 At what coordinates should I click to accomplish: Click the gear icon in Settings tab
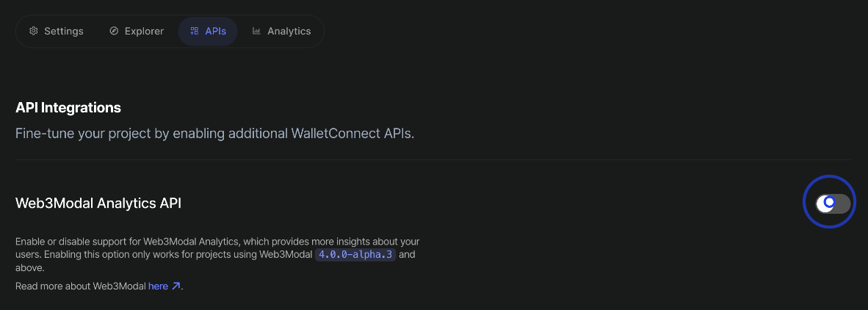34,32
